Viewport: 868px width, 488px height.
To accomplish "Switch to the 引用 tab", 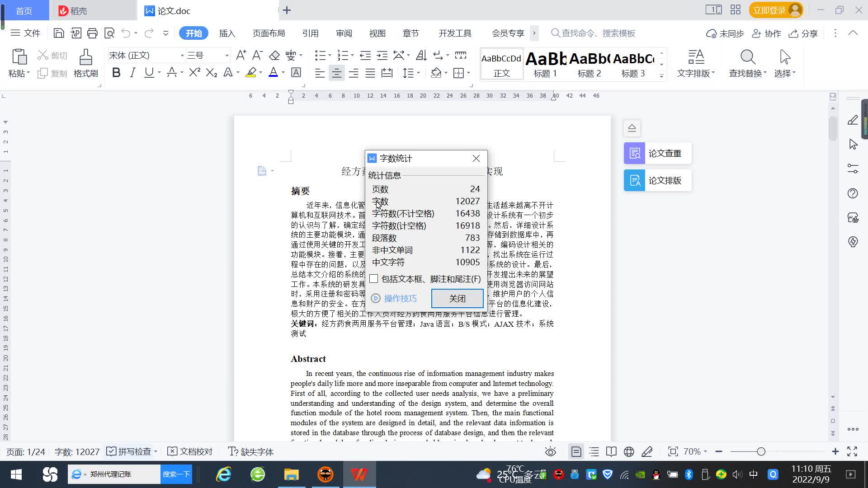I will pyautogui.click(x=310, y=33).
